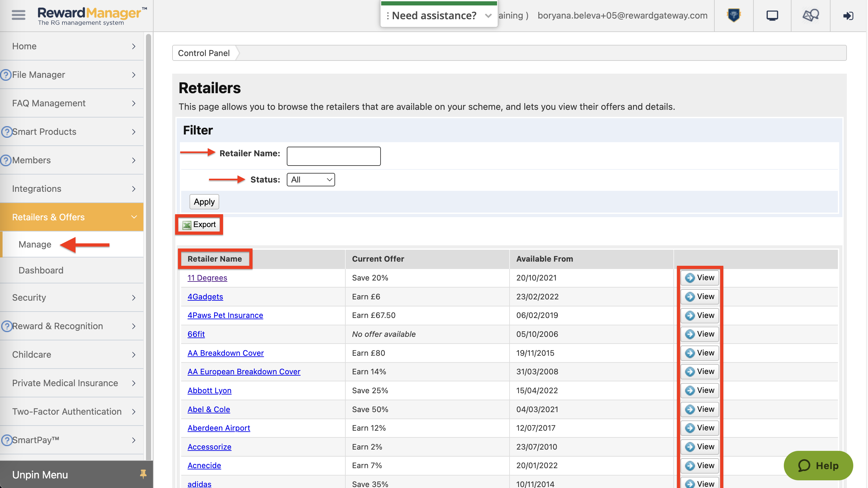Click the pin icon next to Unpin Menu
The width and height of the screenshot is (868, 488).
click(x=143, y=474)
